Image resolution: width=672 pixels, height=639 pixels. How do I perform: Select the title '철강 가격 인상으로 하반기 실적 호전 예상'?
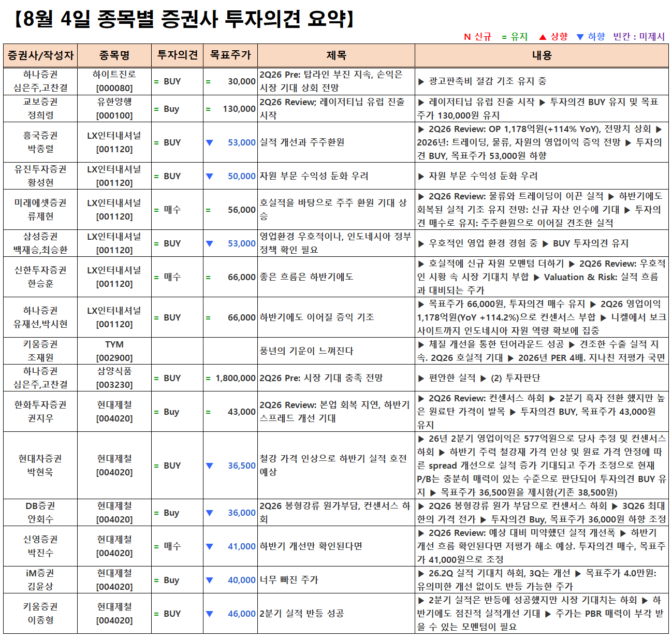coord(333,465)
